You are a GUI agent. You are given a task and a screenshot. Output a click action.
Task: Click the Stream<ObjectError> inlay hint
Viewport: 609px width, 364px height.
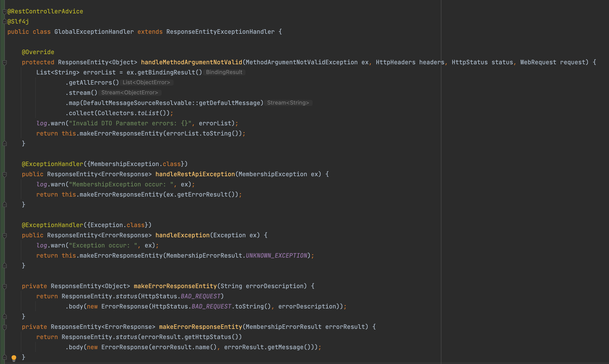pos(130,93)
